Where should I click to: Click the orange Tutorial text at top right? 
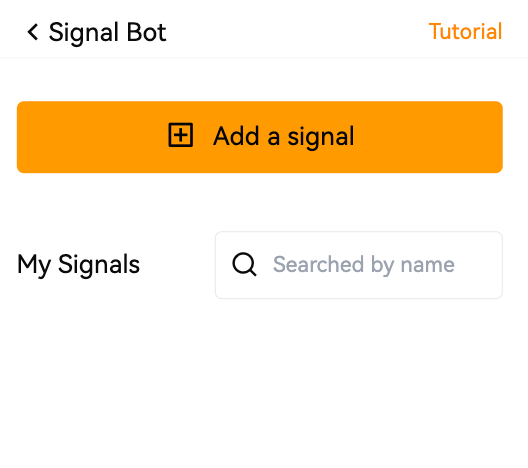pyautogui.click(x=465, y=32)
